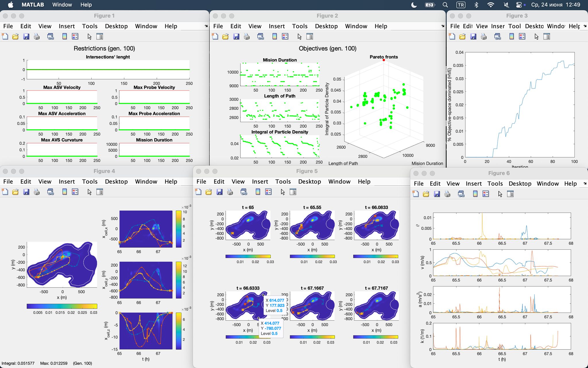Screen dimensions: 588x368
Task: Open File icon in Figure 2 toolbar
Action: tap(225, 36)
